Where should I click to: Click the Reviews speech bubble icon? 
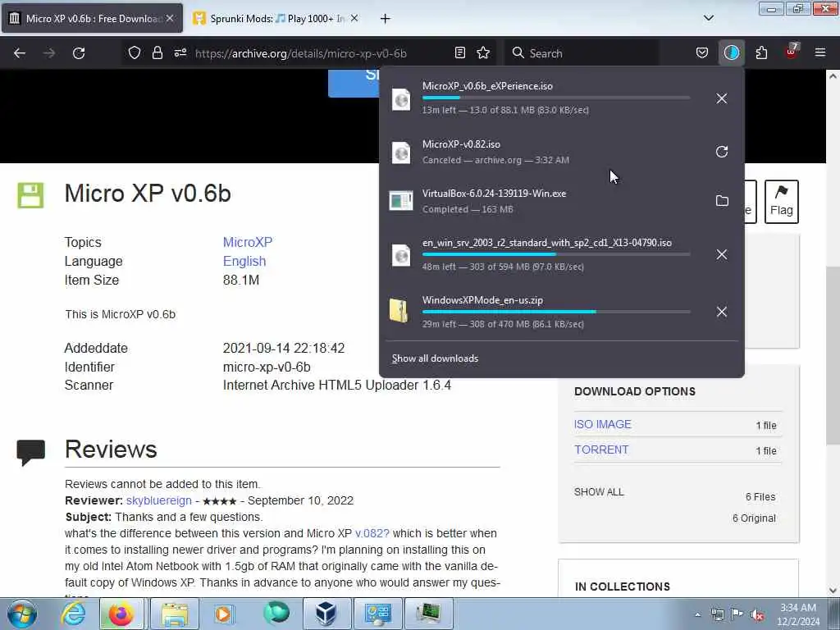30,453
